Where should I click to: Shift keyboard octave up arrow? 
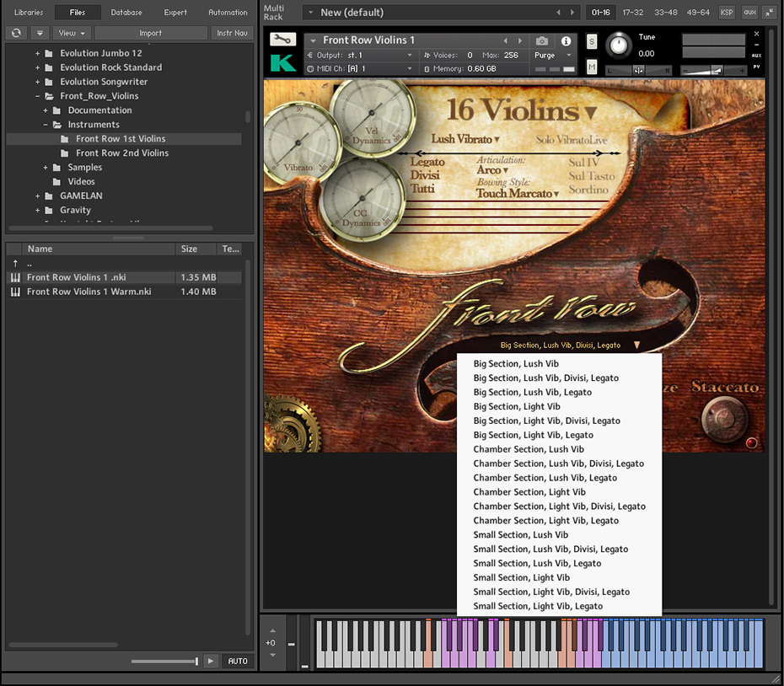272,631
